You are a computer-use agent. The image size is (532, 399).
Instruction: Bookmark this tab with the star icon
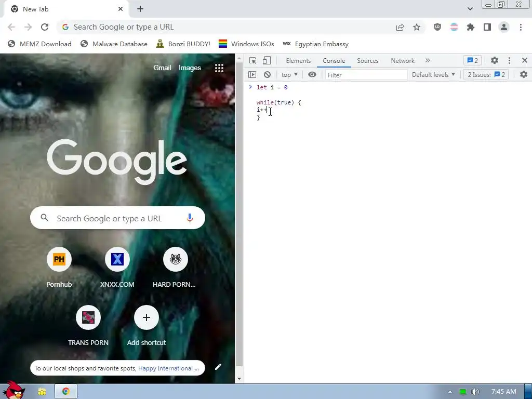(417, 27)
